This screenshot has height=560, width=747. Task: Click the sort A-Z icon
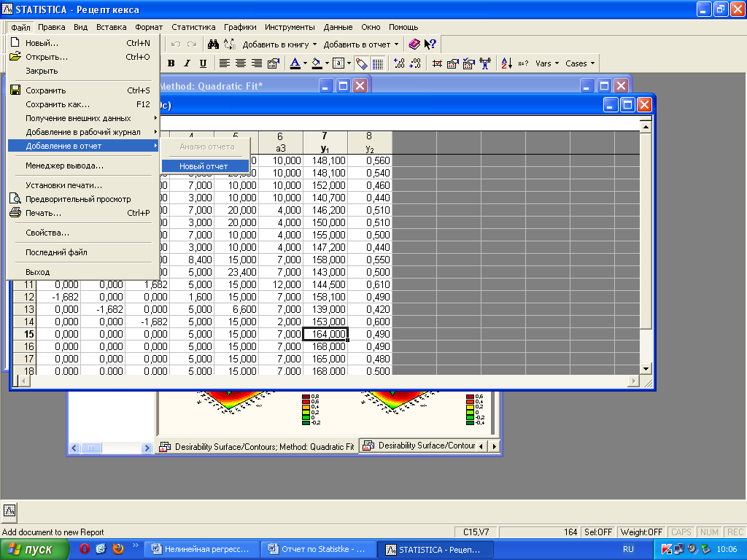coord(506,63)
